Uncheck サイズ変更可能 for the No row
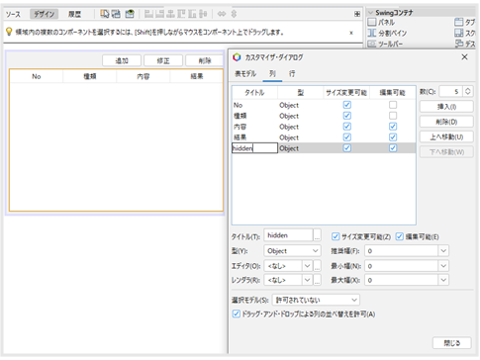Viewport: 480px width, 360px height. click(x=347, y=105)
